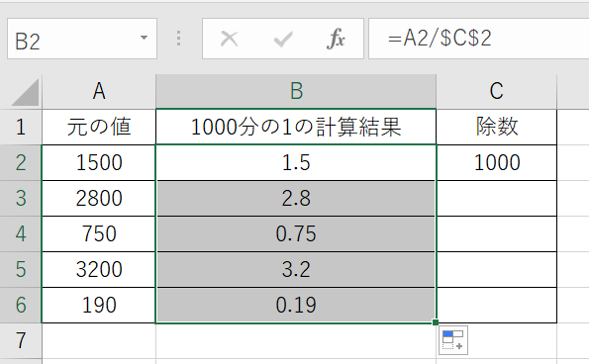
Task: Select header cell 除数
Action: coord(497,127)
